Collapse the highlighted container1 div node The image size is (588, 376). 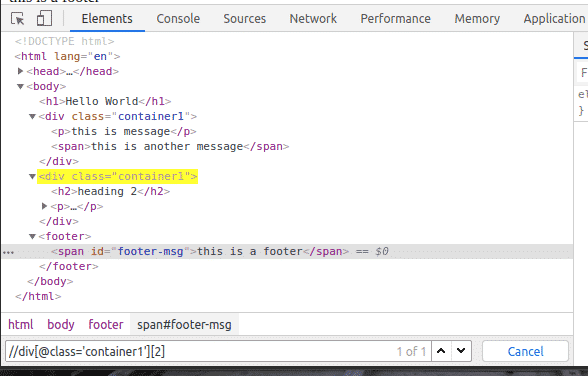tap(33, 176)
